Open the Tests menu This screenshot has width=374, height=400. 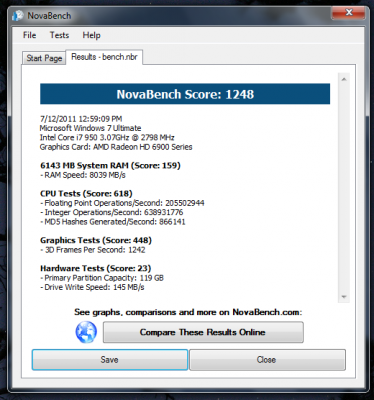59,35
